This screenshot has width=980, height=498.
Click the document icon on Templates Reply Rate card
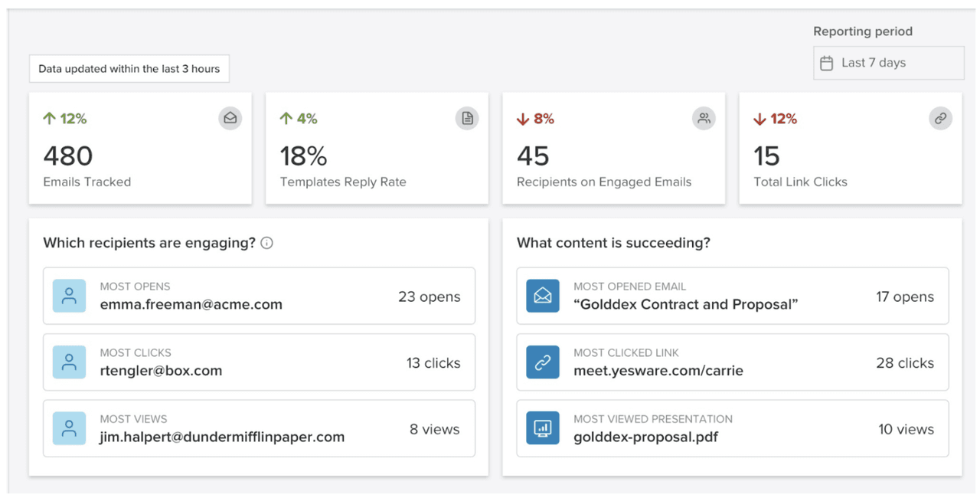pyautogui.click(x=467, y=118)
